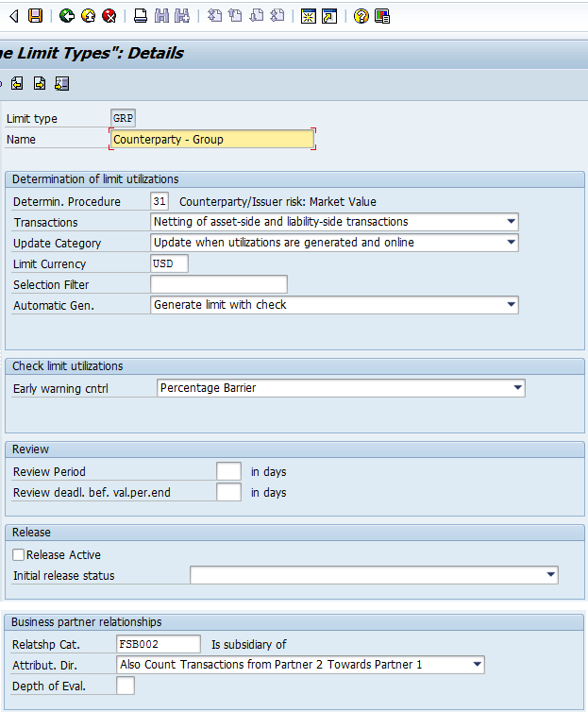This screenshot has height=712, width=588.
Task: Open the Automatic Gen. dropdown
Action: (x=511, y=305)
